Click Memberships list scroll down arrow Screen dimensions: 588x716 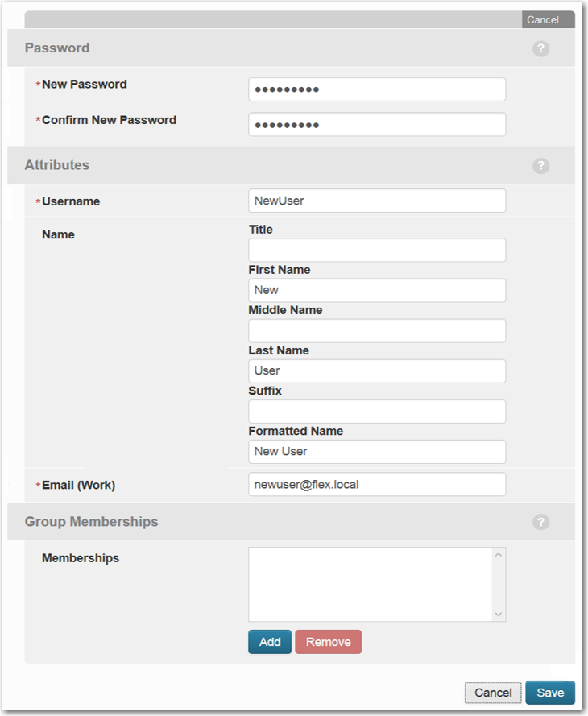click(x=499, y=615)
